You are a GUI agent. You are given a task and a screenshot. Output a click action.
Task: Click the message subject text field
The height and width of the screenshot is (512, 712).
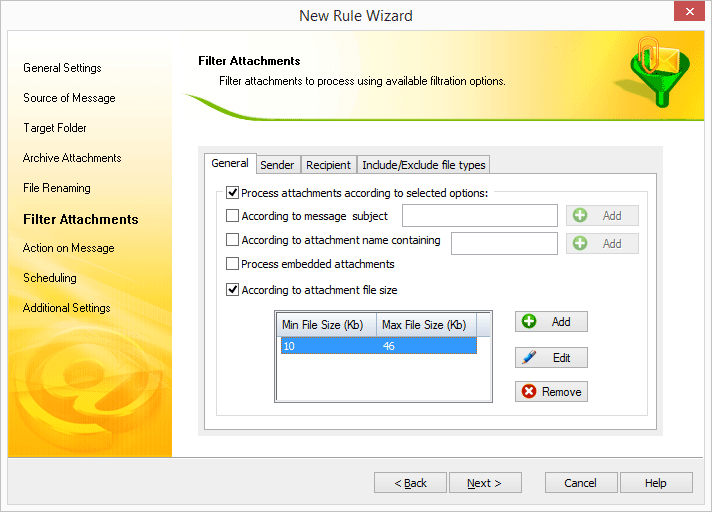tap(479, 216)
